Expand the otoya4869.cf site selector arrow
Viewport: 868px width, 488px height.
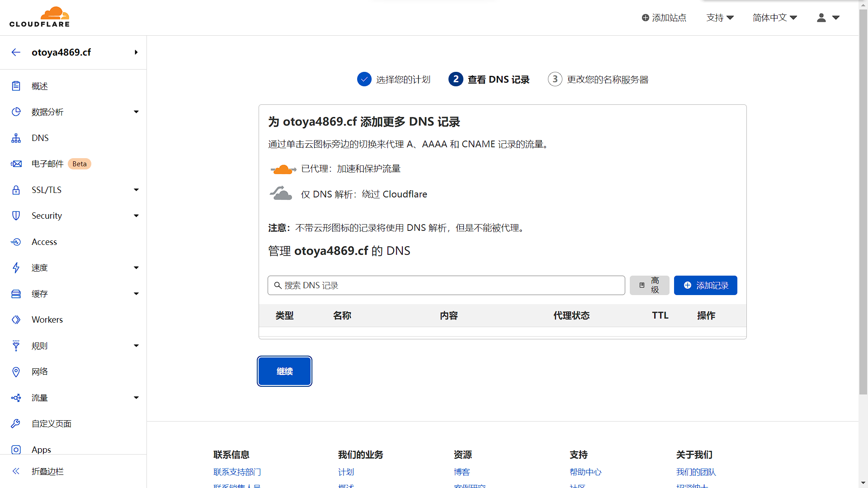tap(136, 52)
